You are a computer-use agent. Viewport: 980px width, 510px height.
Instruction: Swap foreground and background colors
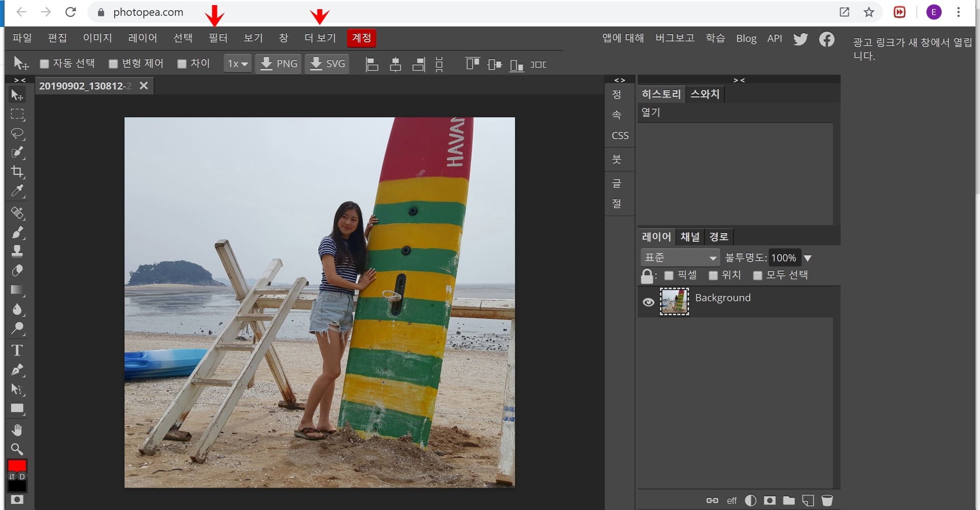[12, 476]
